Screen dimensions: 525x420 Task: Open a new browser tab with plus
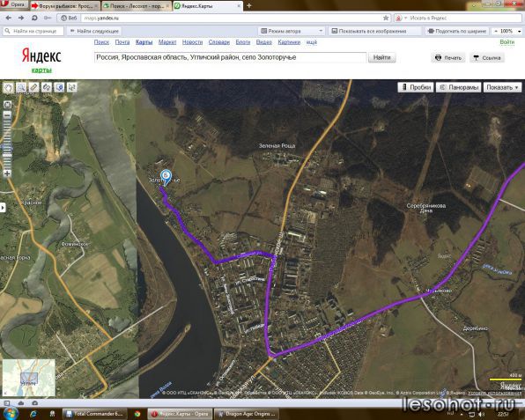(x=249, y=5)
